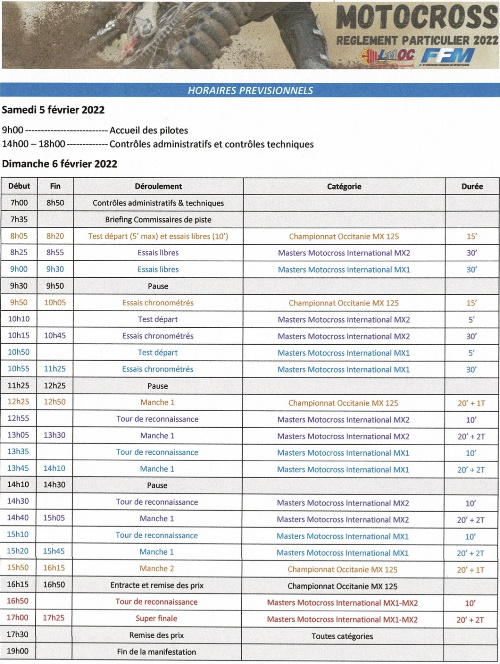Screen dimensions: 500x664
Task: Click 'Championnat Occitanie MX 125' in the 16h15 row
Action: 342,586
